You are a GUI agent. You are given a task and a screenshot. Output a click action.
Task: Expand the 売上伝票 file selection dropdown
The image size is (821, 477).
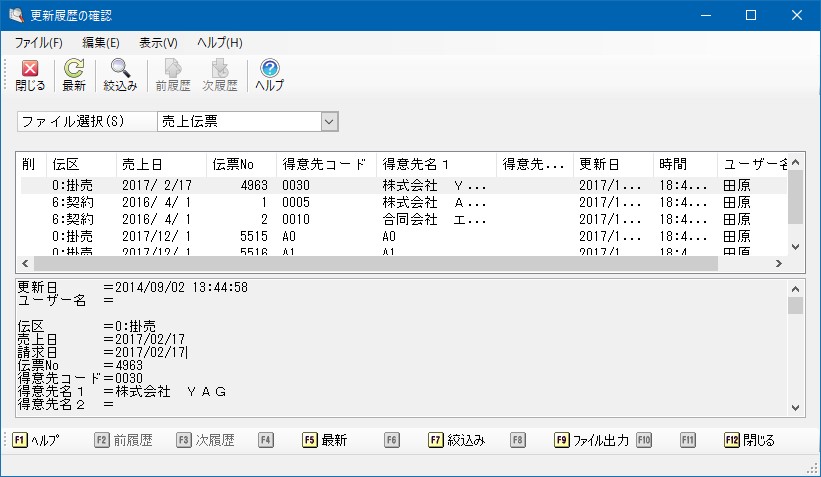[329, 122]
